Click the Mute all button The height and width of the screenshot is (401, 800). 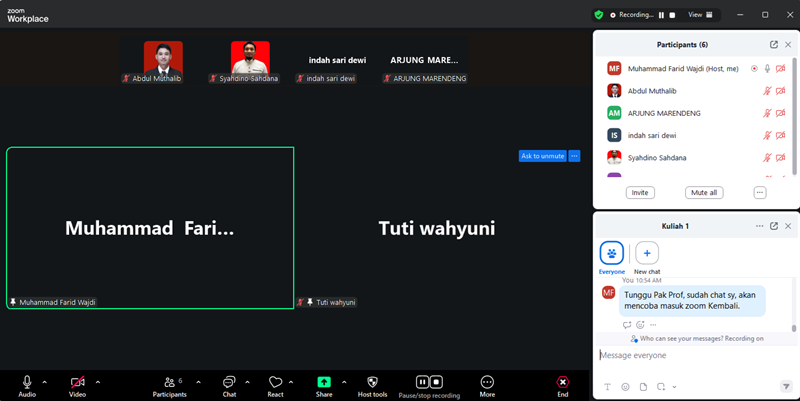click(704, 192)
